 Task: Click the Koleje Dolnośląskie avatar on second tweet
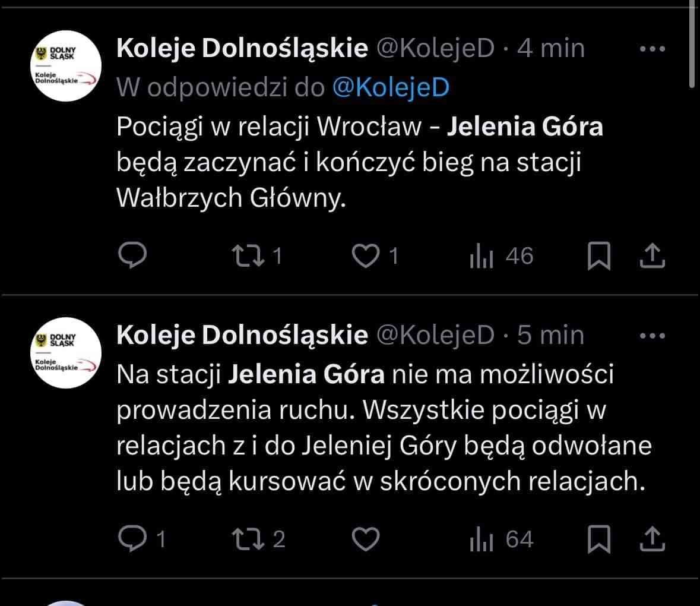pos(65,353)
